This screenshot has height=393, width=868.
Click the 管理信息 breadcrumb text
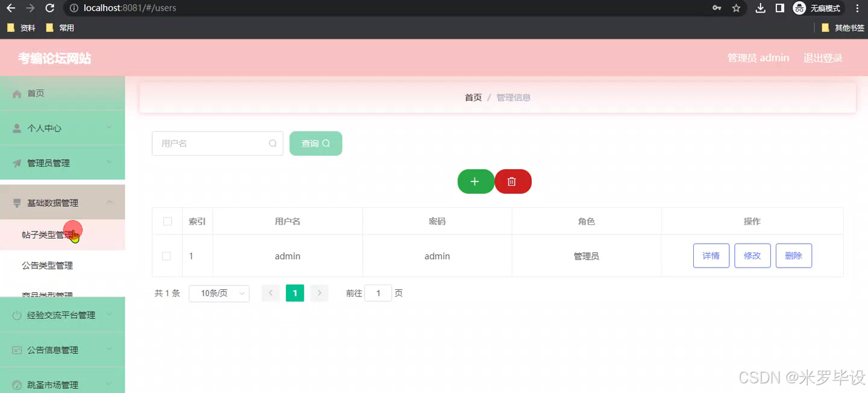click(514, 98)
